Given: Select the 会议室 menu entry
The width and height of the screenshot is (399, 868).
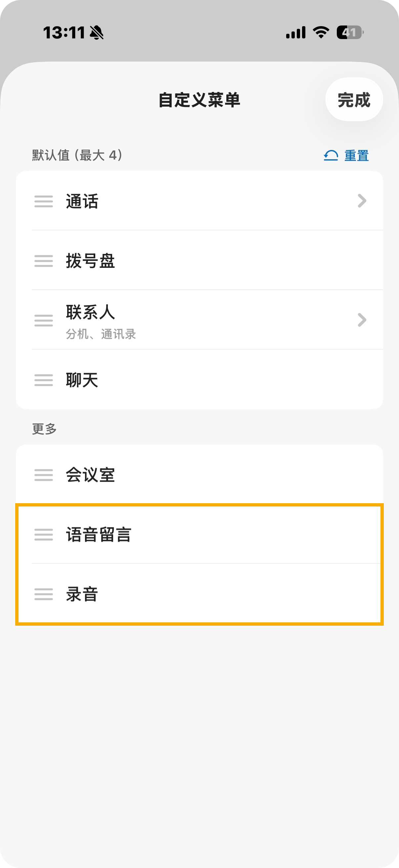Looking at the screenshot, I should tap(199, 474).
